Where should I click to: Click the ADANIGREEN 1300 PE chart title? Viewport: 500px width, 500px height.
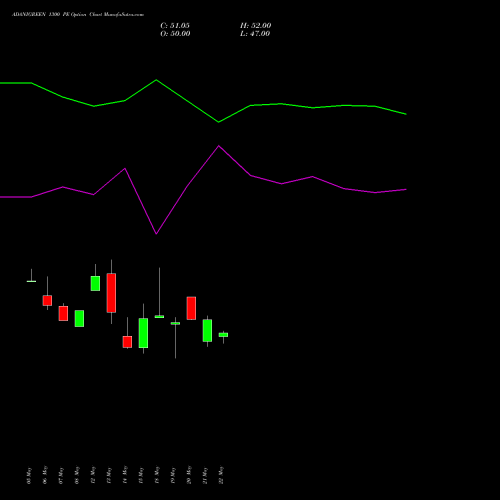(78, 15)
